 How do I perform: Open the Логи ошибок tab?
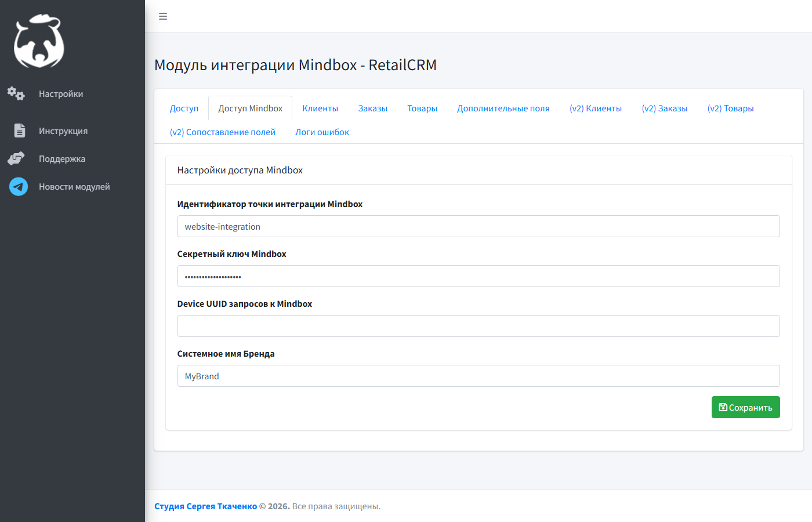click(x=322, y=132)
